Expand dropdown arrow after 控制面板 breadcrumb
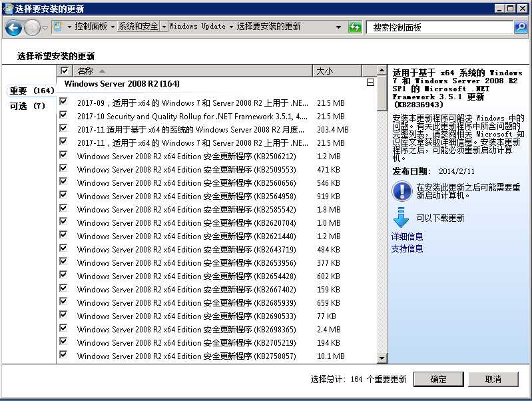532x401 pixels. tap(113, 27)
